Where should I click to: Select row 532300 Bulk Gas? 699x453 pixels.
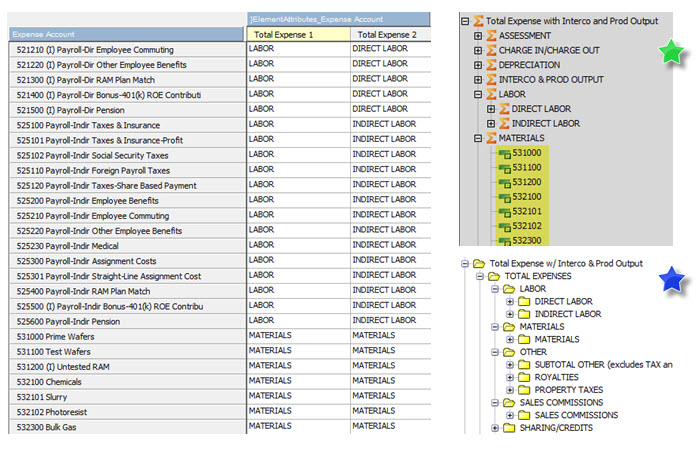(127, 427)
